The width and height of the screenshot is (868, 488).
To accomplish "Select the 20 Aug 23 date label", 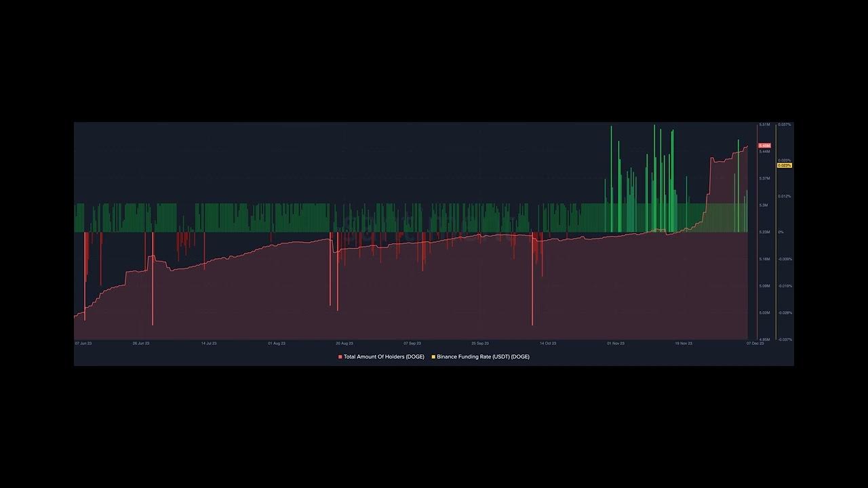I will (344, 344).
